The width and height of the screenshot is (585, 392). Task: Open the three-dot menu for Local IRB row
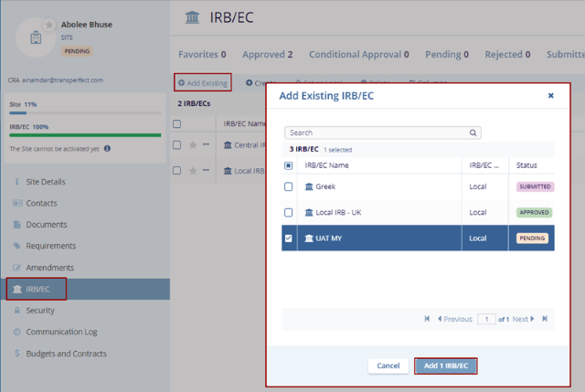(x=207, y=171)
